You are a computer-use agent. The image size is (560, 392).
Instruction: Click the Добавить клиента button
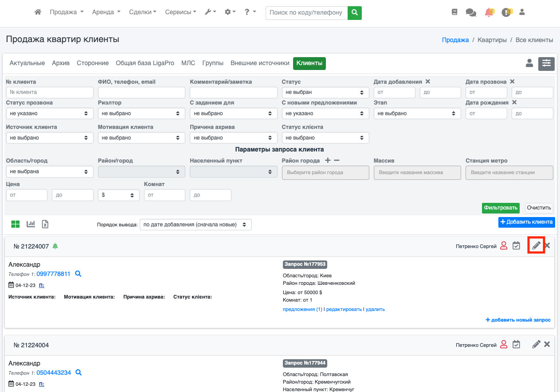526,222
